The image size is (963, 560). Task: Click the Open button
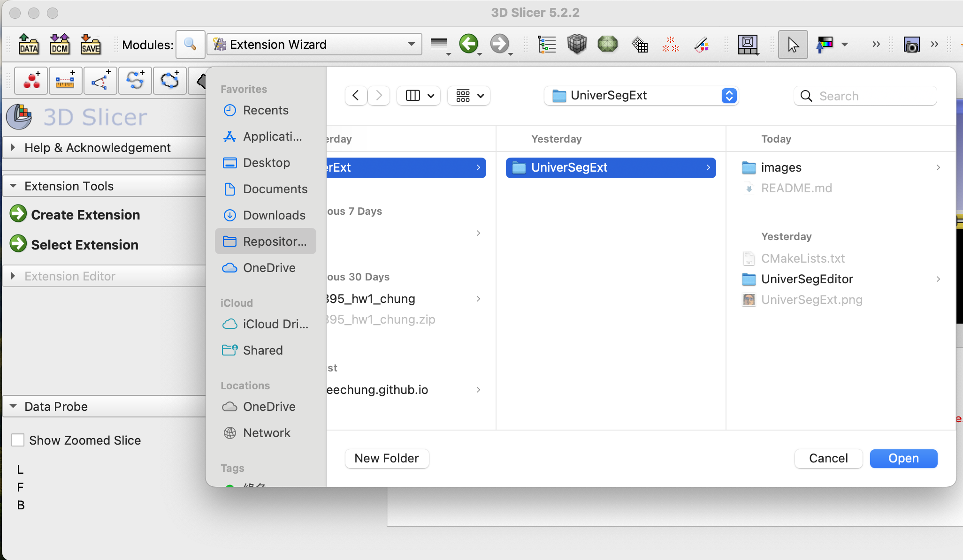[903, 458]
